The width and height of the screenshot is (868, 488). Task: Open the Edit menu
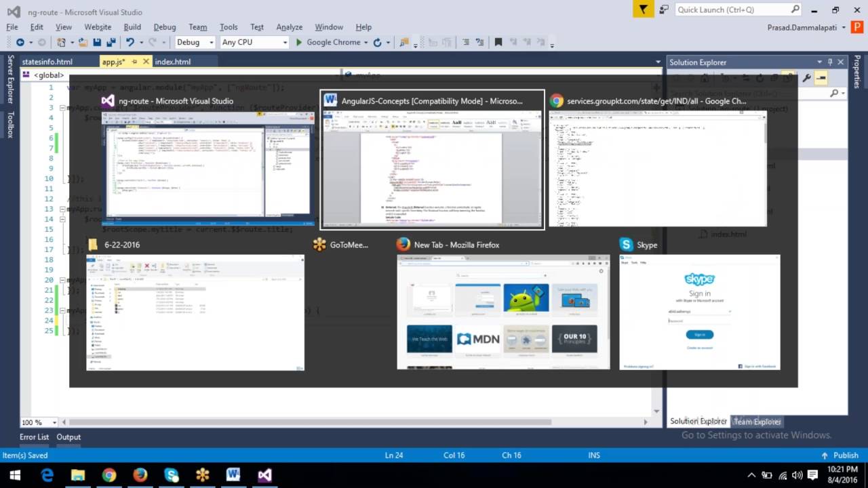37,27
